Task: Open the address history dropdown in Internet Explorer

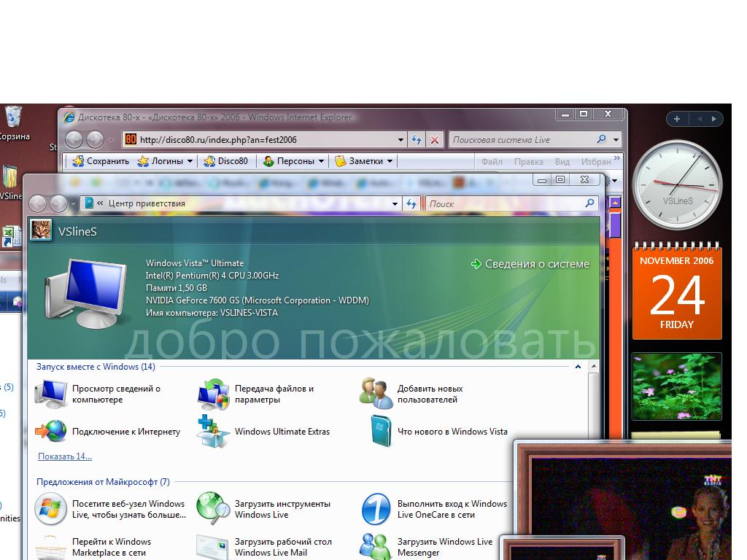Action: click(x=400, y=140)
